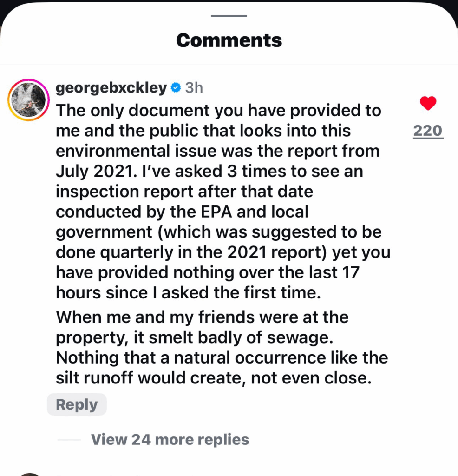The height and width of the screenshot is (476, 458).
Task: Click the phrase '17 hours' in the comment
Action: pos(344,272)
